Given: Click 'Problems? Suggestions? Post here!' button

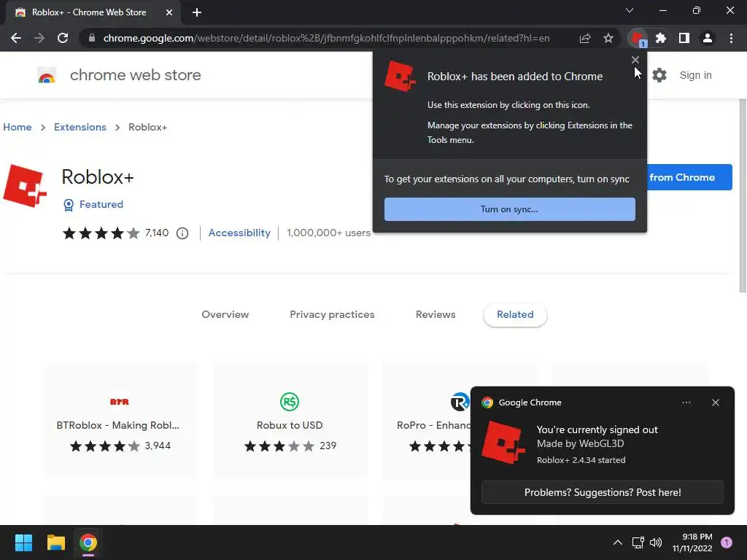Looking at the screenshot, I should (603, 492).
